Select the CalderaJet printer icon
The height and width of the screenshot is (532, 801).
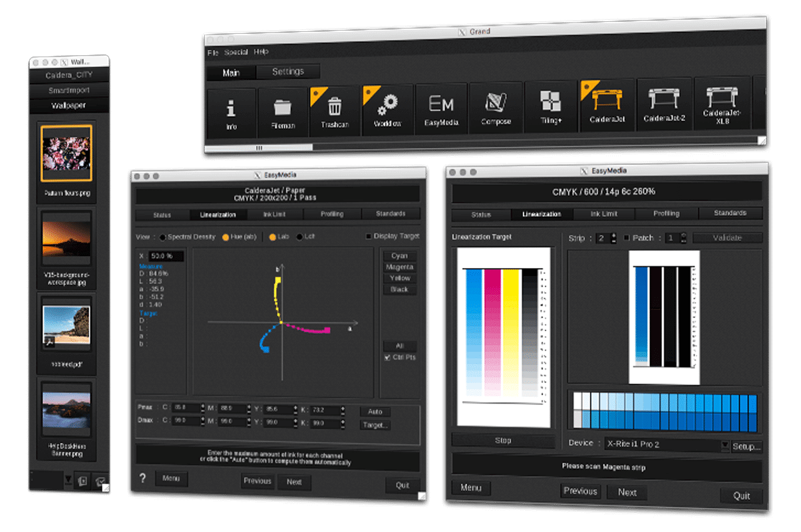pyautogui.click(x=606, y=104)
